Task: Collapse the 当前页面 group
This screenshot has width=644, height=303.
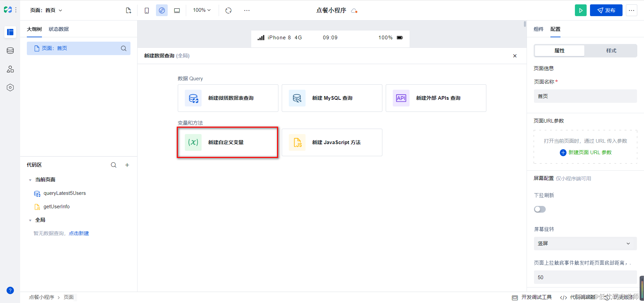Action: coord(30,180)
